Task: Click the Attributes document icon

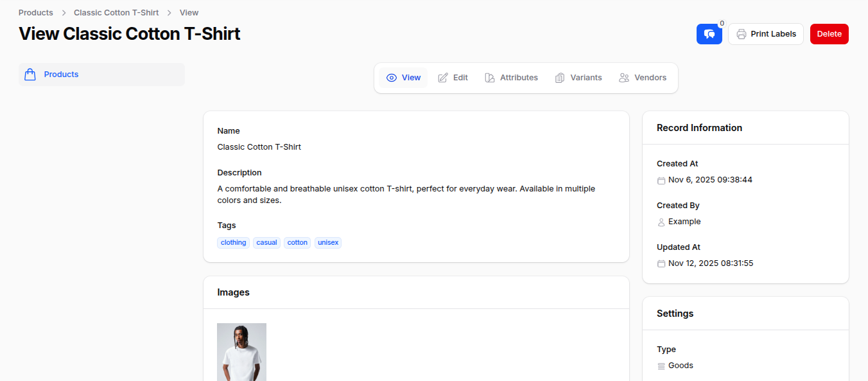Action: pyautogui.click(x=489, y=77)
